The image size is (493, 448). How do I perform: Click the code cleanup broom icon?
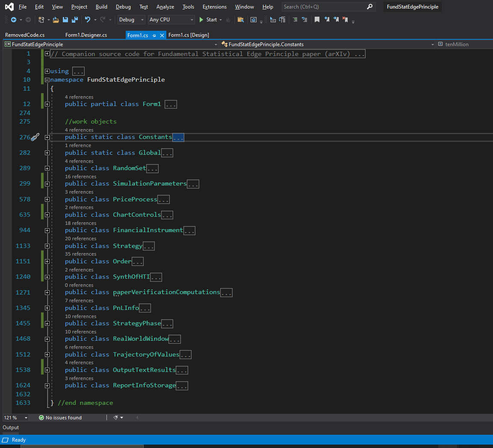[116, 418]
